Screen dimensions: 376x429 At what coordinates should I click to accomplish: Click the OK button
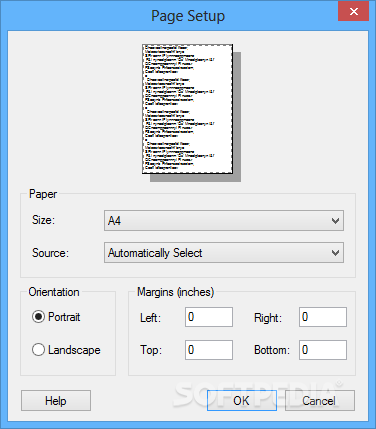pyautogui.click(x=242, y=400)
